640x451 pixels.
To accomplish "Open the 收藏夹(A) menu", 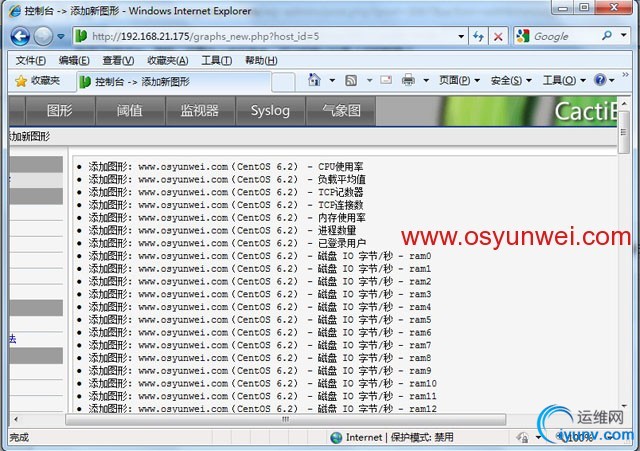I will [168, 61].
